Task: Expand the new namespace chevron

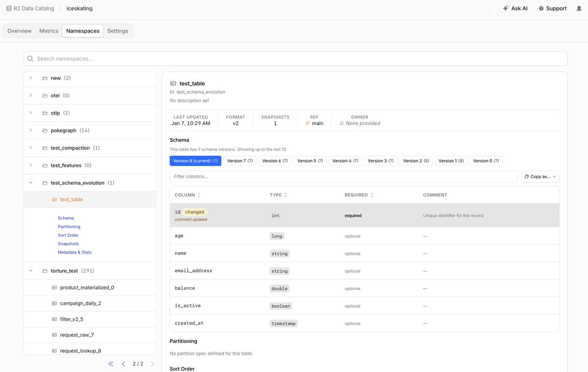Action: click(x=31, y=78)
